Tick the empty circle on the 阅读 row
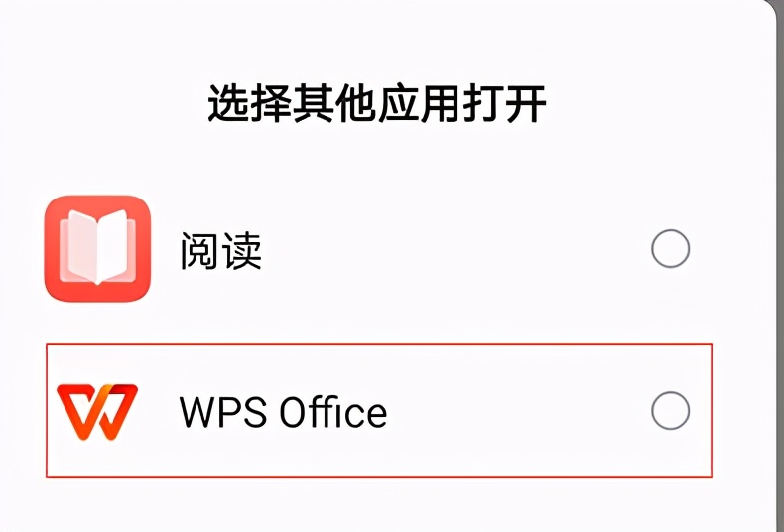Viewport: 784px width, 532px height. tap(671, 248)
